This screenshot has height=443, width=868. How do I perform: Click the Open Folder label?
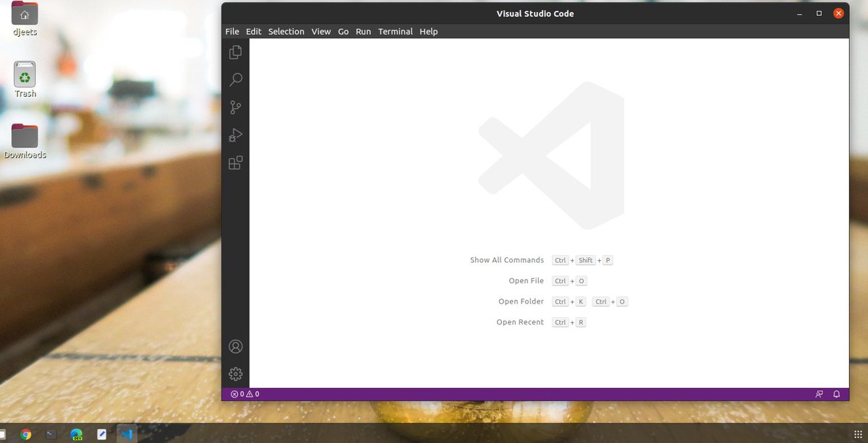click(x=521, y=301)
